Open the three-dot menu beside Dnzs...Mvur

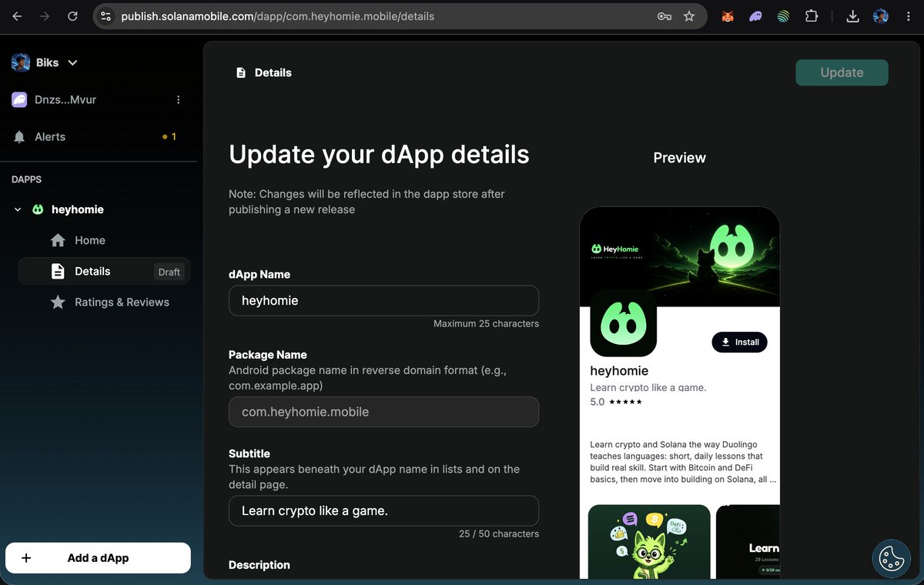click(x=179, y=99)
